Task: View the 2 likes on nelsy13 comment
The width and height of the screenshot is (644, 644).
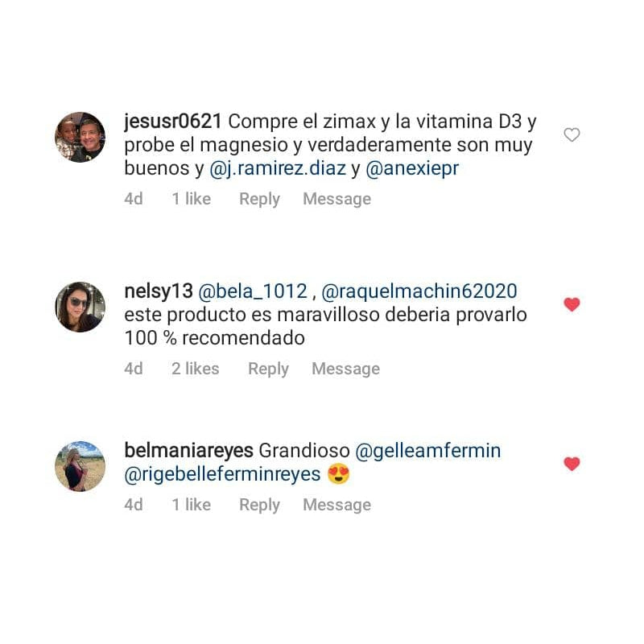Action: [195, 369]
